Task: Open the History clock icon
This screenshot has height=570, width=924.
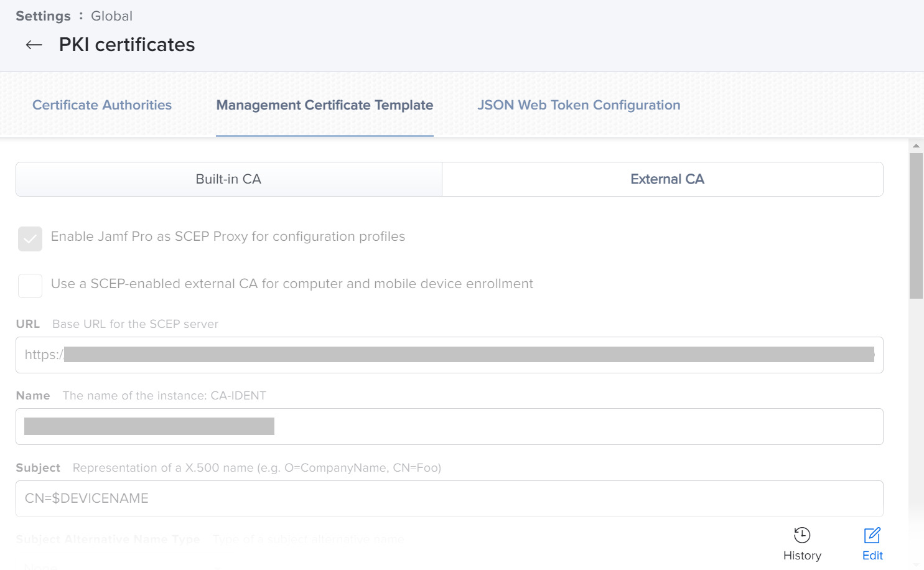Action: pyautogui.click(x=802, y=535)
